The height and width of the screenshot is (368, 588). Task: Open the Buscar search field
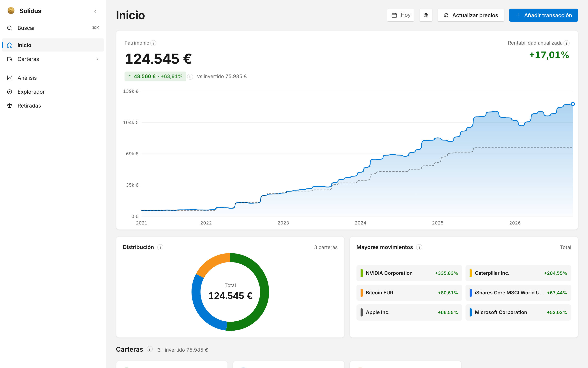[x=53, y=28]
